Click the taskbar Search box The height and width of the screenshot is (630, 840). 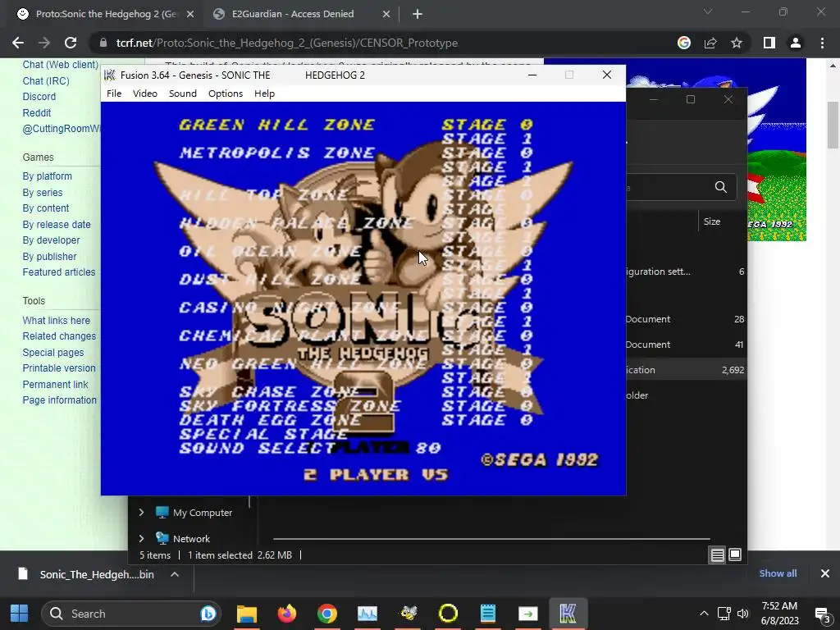[131, 614]
